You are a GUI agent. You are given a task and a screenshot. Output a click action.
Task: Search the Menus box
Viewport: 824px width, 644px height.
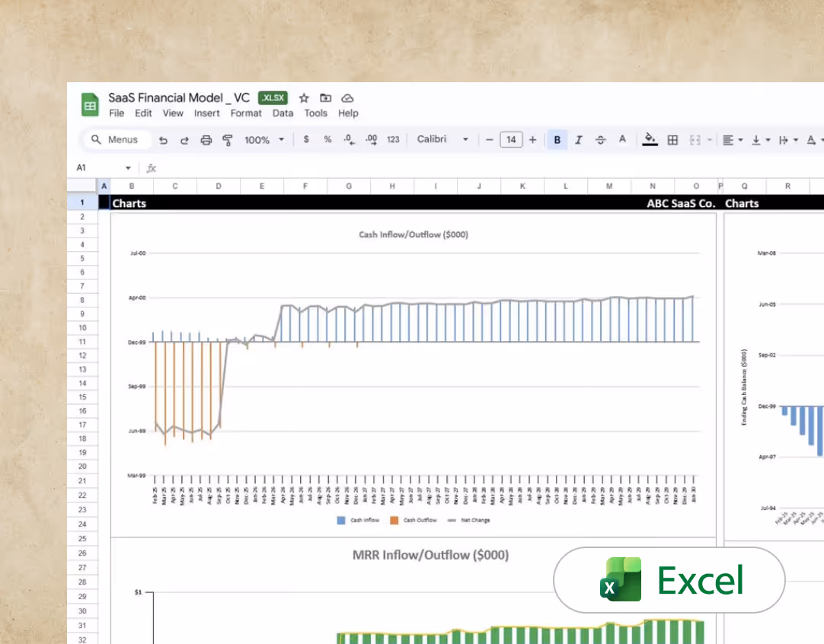(x=117, y=140)
